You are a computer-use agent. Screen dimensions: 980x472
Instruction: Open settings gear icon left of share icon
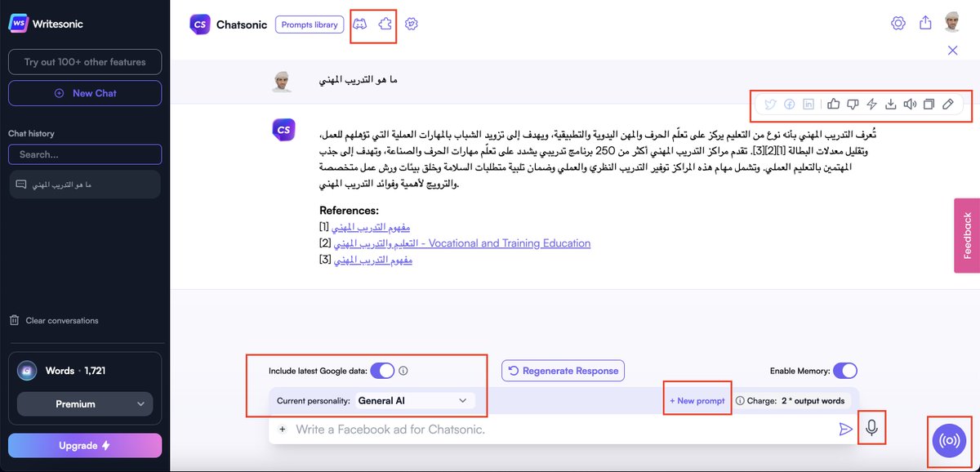898,23
